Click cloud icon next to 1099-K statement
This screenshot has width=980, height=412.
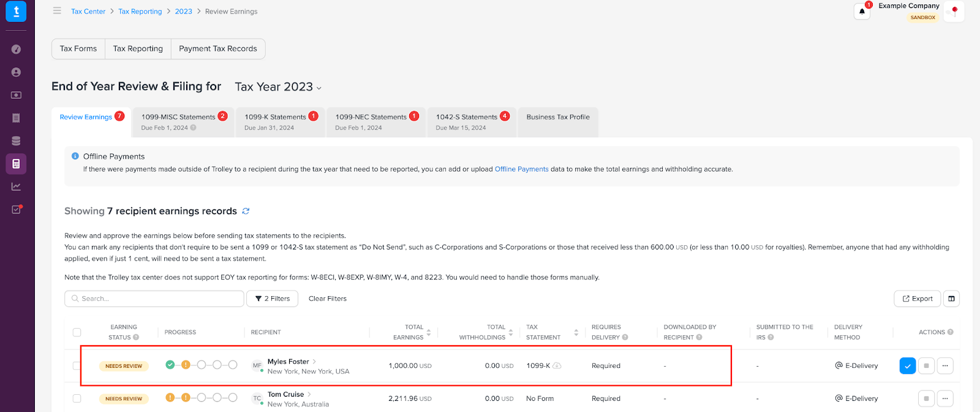[x=557, y=366]
